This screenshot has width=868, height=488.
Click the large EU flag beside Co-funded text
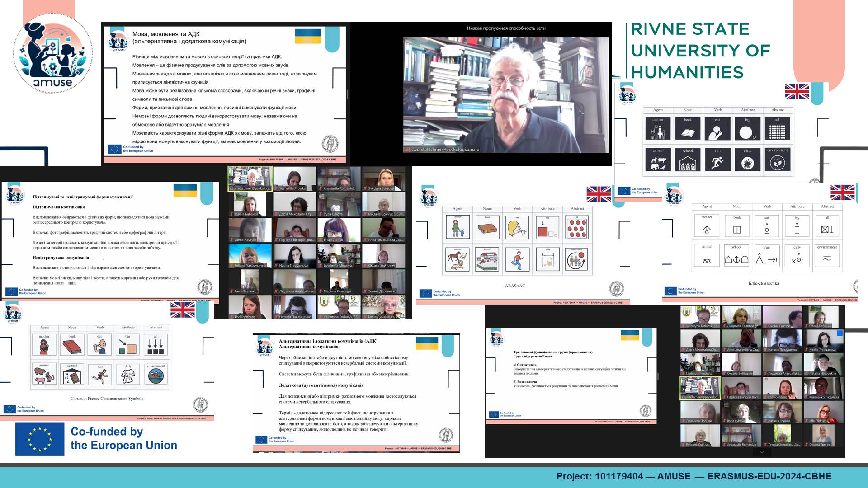(x=40, y=439)
